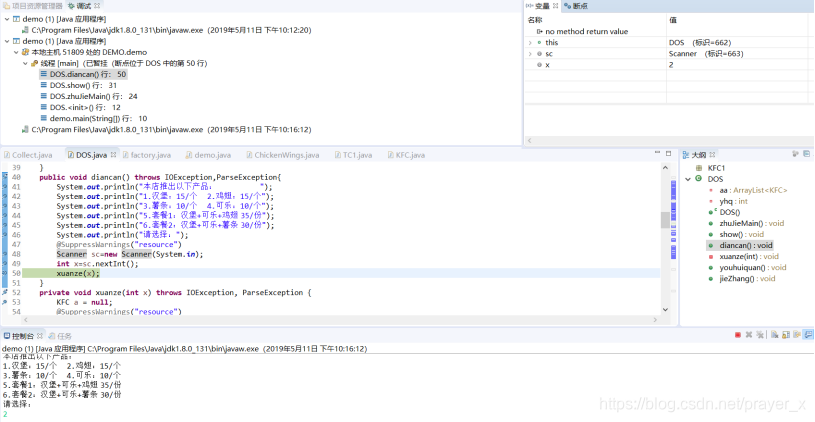Viewport: 815px width, 422px height.
Task: Collapse the second demo (1) launch node
Action: point(7,41)
